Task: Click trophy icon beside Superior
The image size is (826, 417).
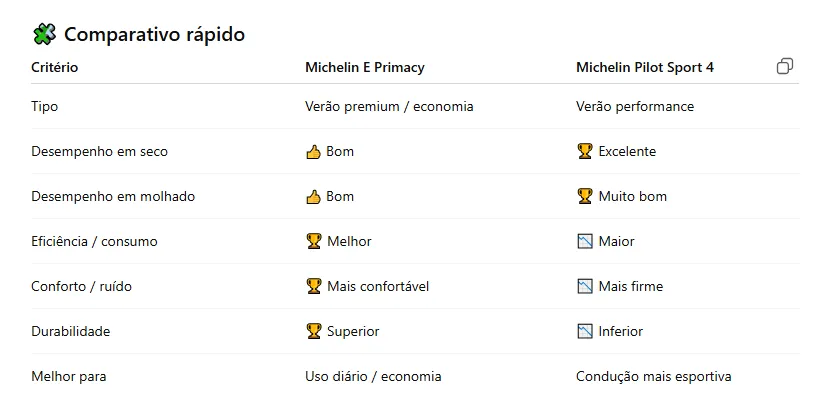Action: 313,332
